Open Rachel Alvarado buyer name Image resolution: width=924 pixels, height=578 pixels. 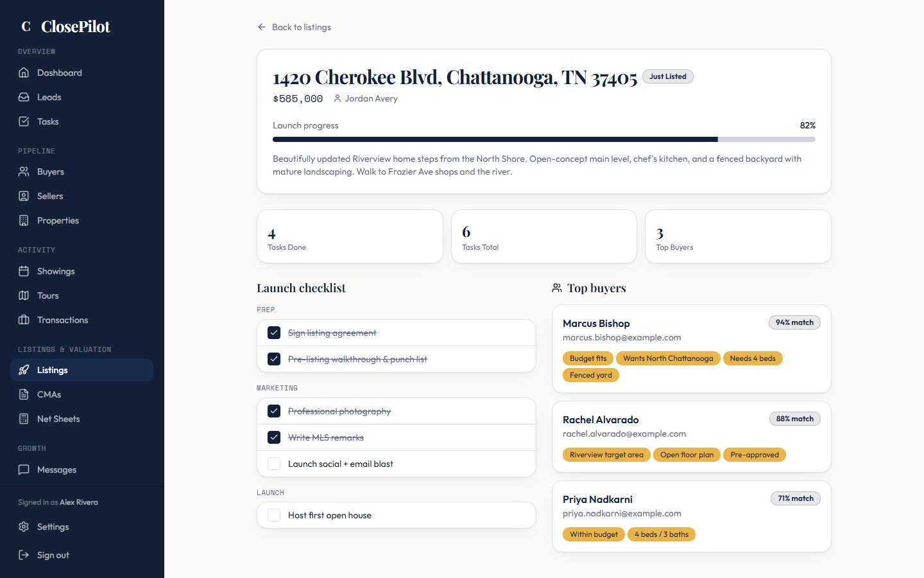pos(601,419)
